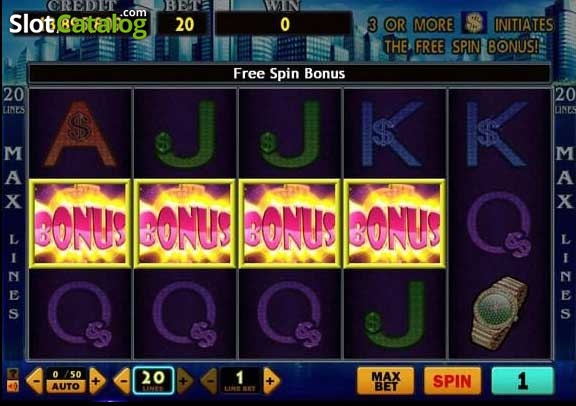Decrease auto spins with minus arrow
This screenshot has height=406, width=576.
35,381
